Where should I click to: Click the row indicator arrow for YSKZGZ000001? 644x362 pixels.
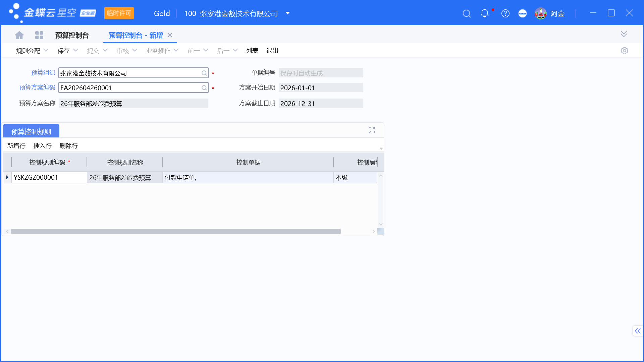tap(7, 177)
